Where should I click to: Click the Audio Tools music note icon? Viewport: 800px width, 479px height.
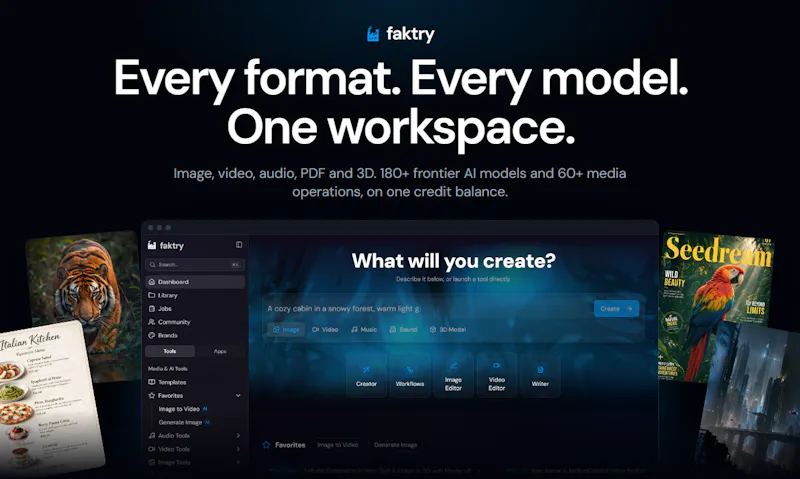coord(152,436)
